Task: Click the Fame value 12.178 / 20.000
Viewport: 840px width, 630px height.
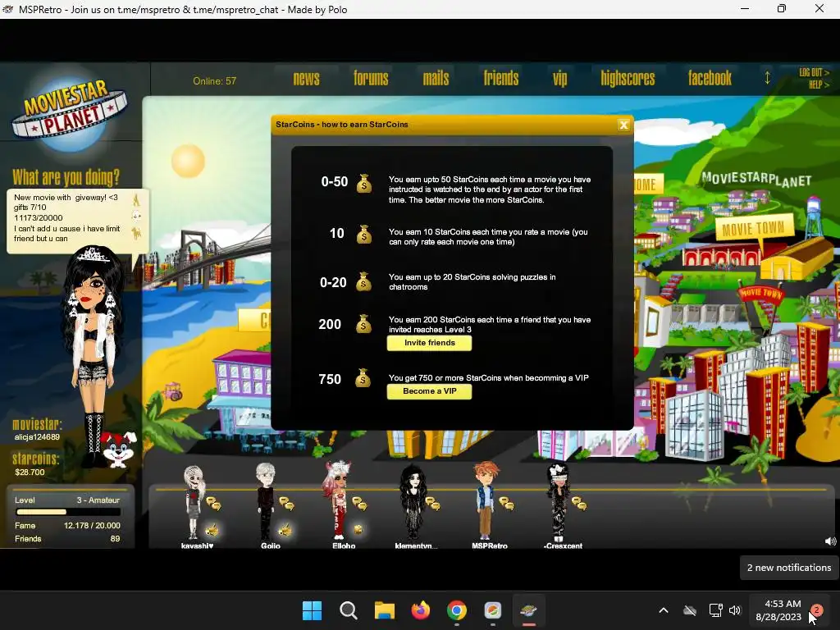Action: pos(92,526)
